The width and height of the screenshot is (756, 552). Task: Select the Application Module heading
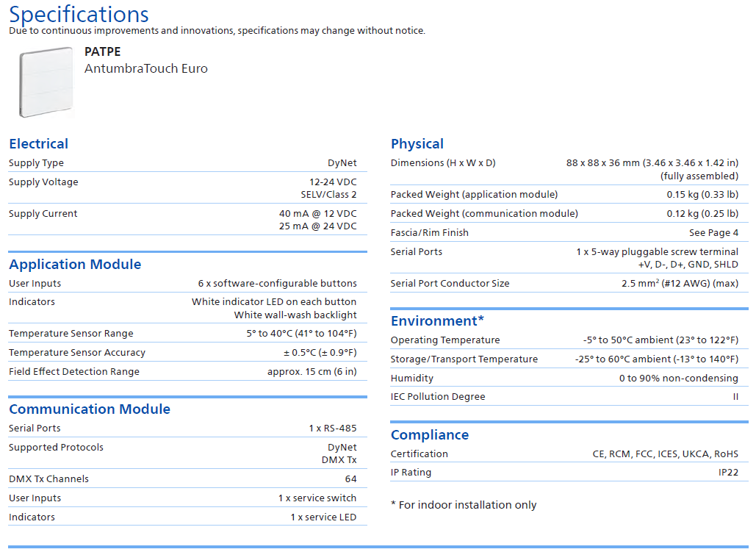pos(75,265)
